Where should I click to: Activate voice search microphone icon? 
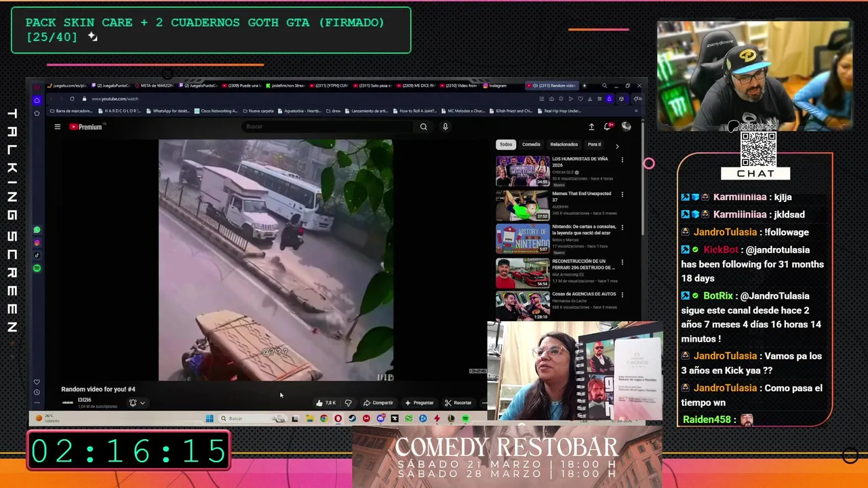446,127
